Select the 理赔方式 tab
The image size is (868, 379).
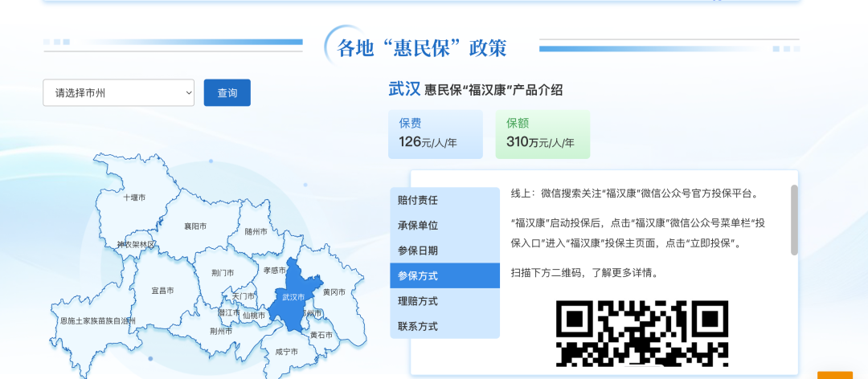point(444,301)
